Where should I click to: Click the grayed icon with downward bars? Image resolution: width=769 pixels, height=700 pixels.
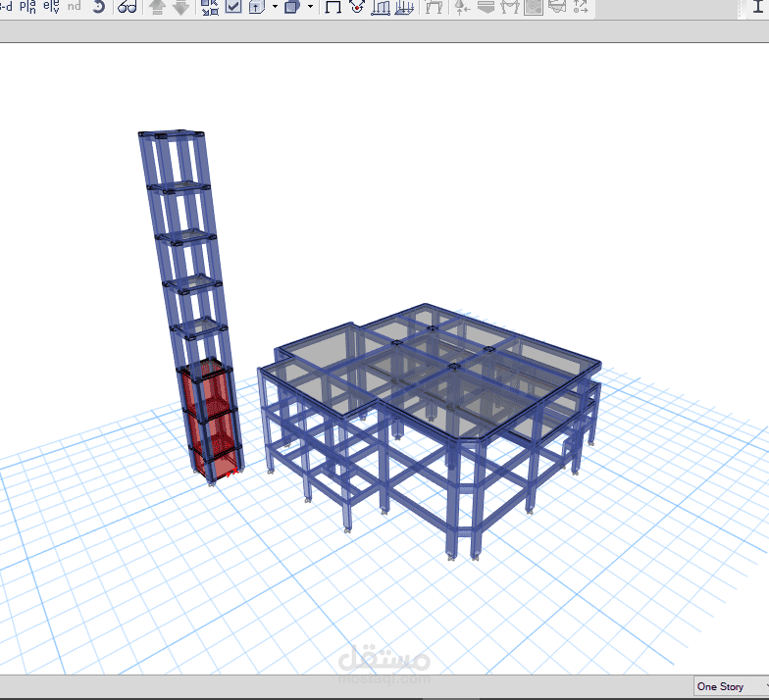487,6
